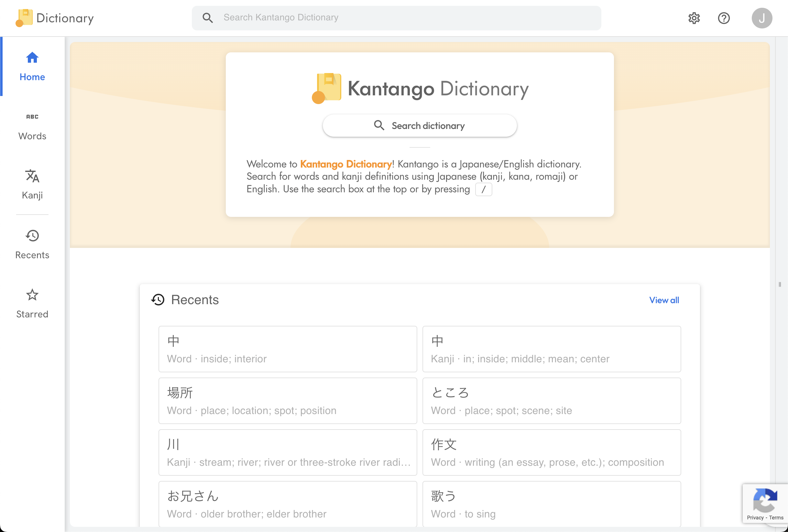Open the 場所 recent entry card
This screenshot has height=532, width=788.
288,400
